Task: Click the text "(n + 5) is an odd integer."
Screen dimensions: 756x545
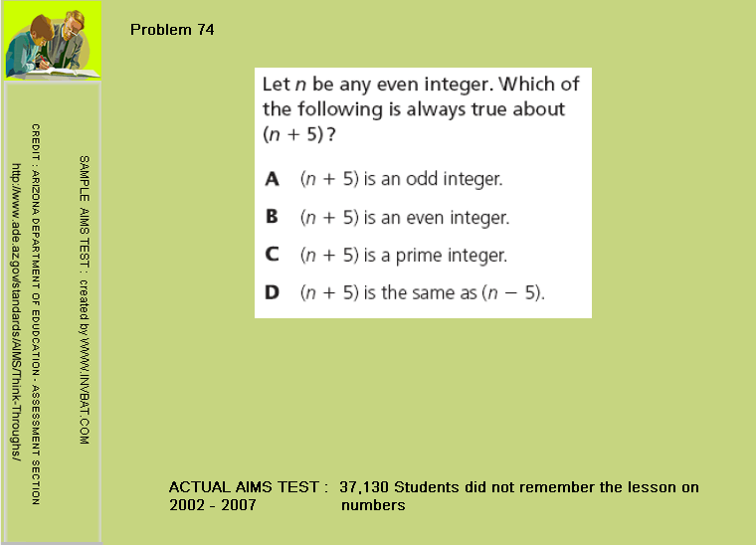Action: coord(402,180)
